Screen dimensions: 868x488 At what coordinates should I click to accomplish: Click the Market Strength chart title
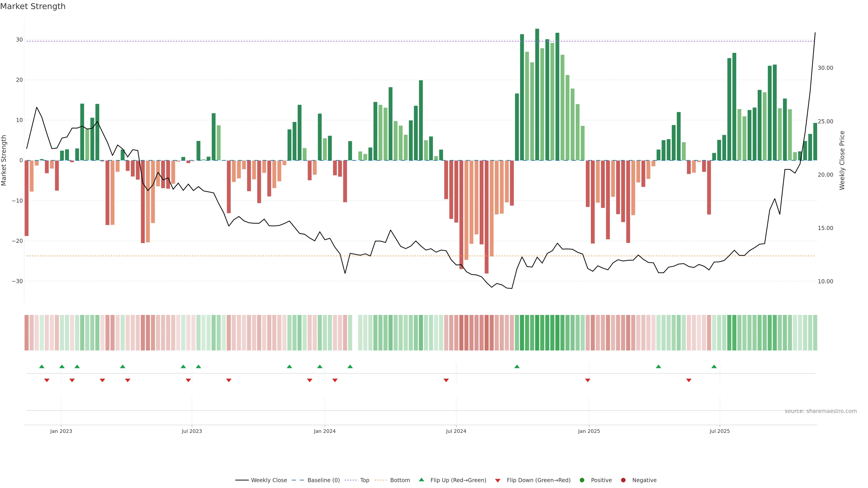click(x=33, y=6)
